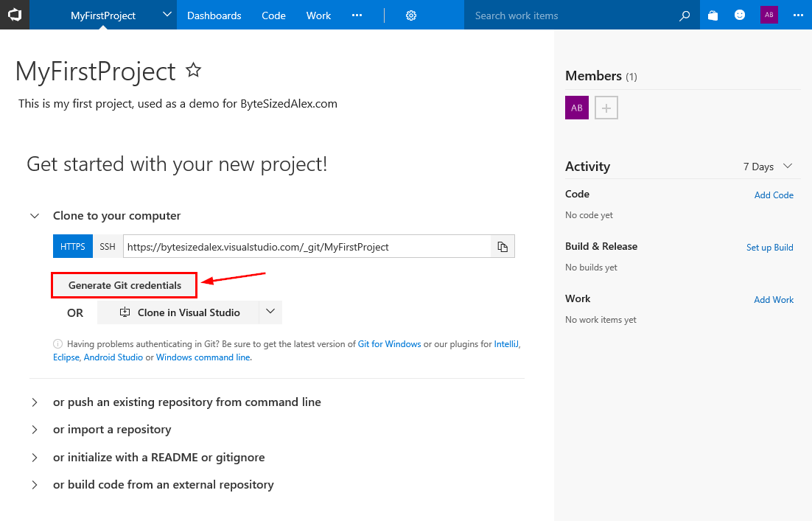Click the Add Work link

click(x=774, y=300)
